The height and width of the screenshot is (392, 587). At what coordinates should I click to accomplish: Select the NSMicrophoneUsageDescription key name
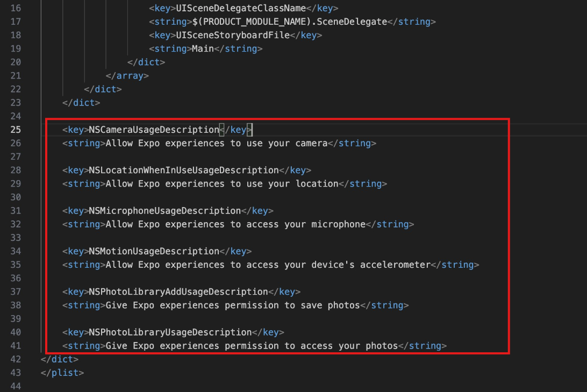[x=164, y=211]
